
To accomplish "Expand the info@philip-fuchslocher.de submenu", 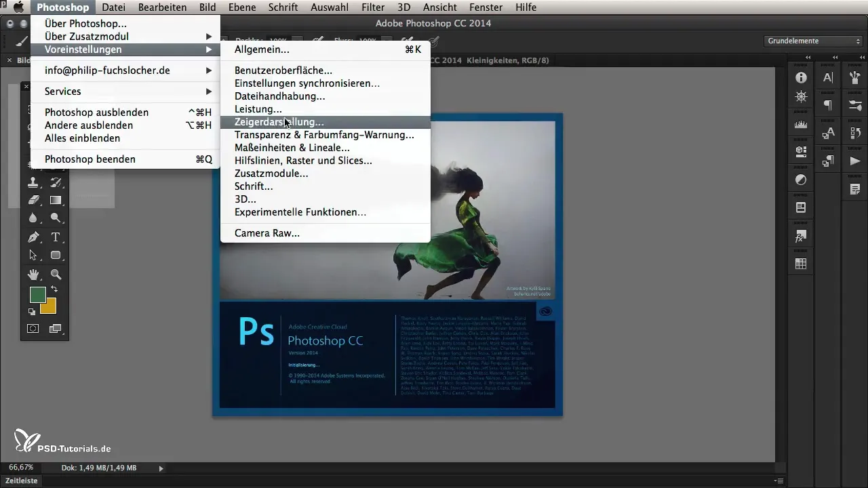I will 125,70.
